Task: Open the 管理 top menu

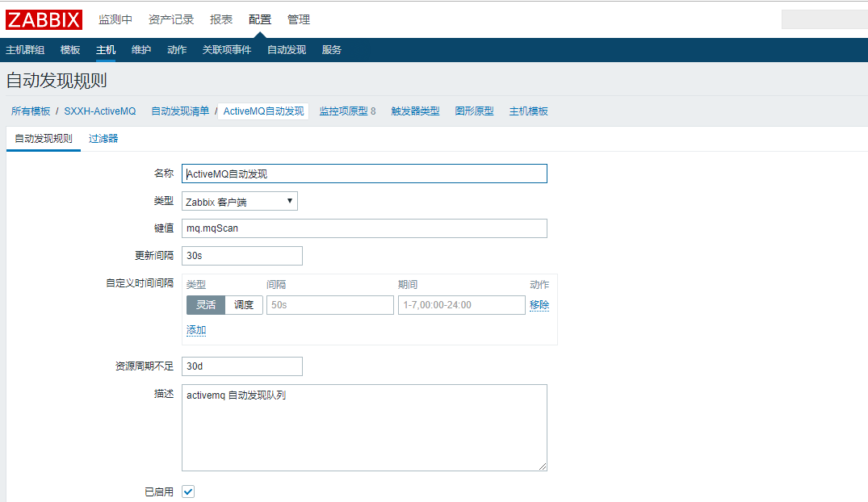Action: 299,19
